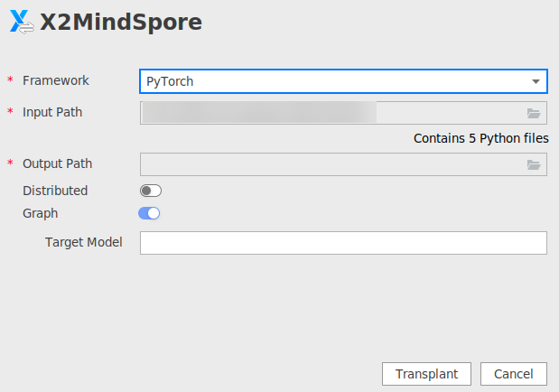Image resolution: width=559 pixels, height=392 pixels.
Task: Turn off the Graph toggle switch
Action: pyautogui.click(x=149, y=213)
